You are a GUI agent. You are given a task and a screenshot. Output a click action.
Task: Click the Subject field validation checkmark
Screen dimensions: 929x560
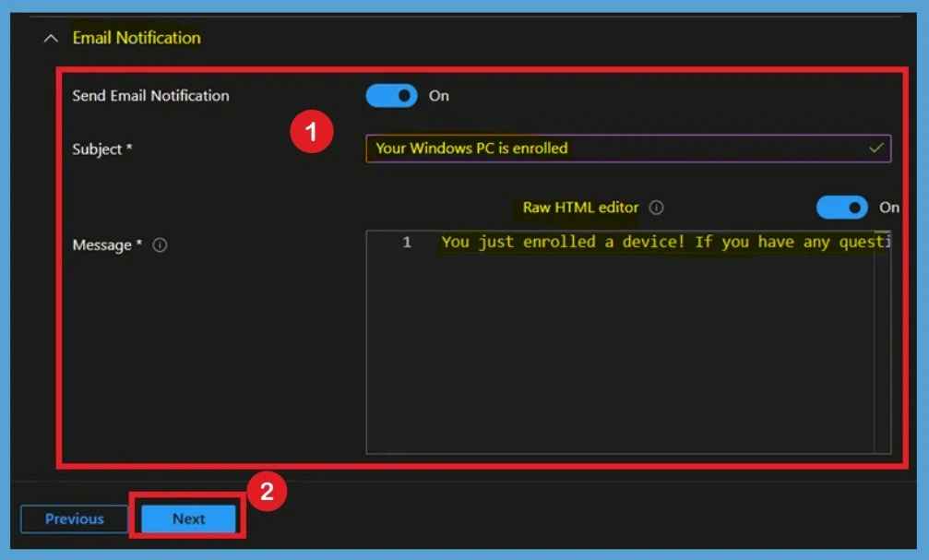pyautogui.click(x=876, y=148)
